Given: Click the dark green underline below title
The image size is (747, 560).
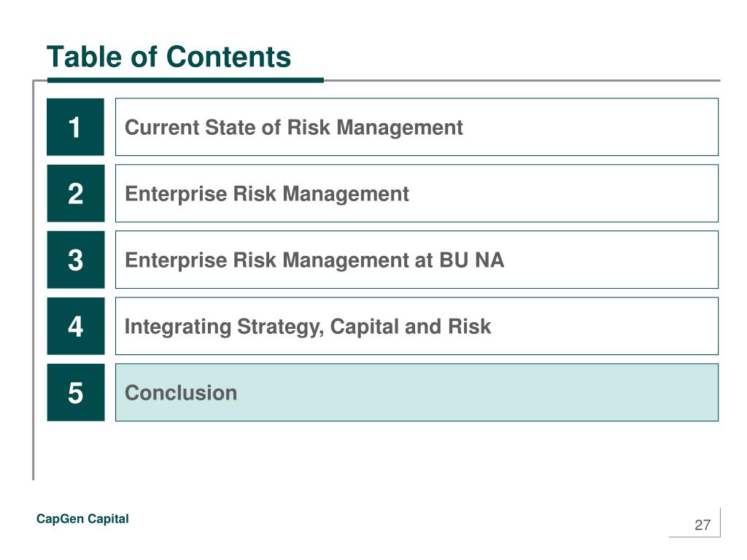Looking at the screenshot, I should coord(185,80).
